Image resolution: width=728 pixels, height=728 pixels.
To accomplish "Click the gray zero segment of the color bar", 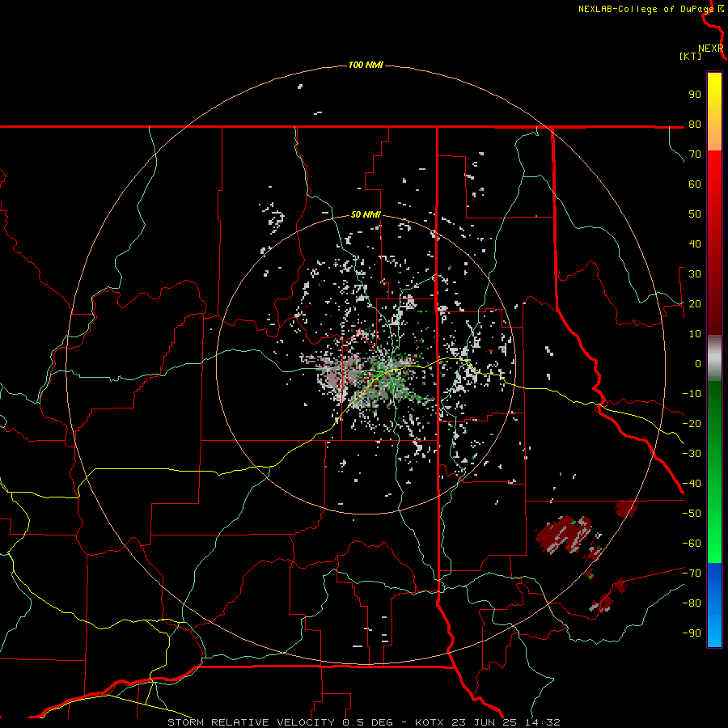I will [714, 358].
